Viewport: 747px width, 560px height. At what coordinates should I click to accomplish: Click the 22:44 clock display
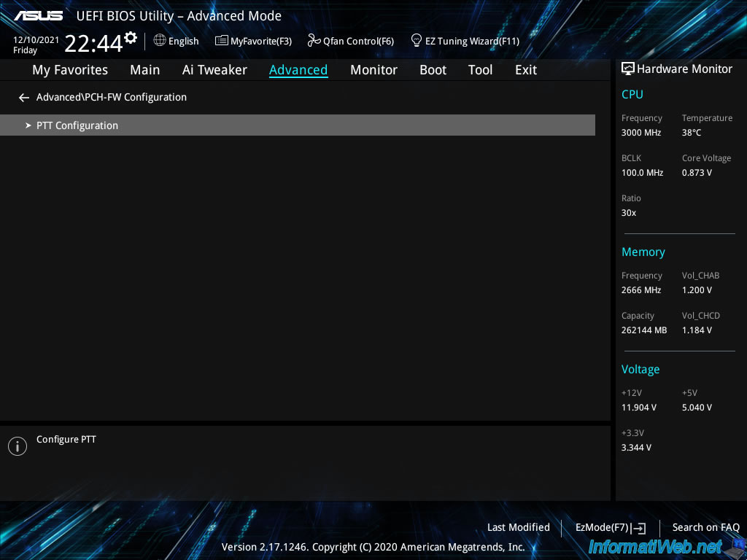93,43
